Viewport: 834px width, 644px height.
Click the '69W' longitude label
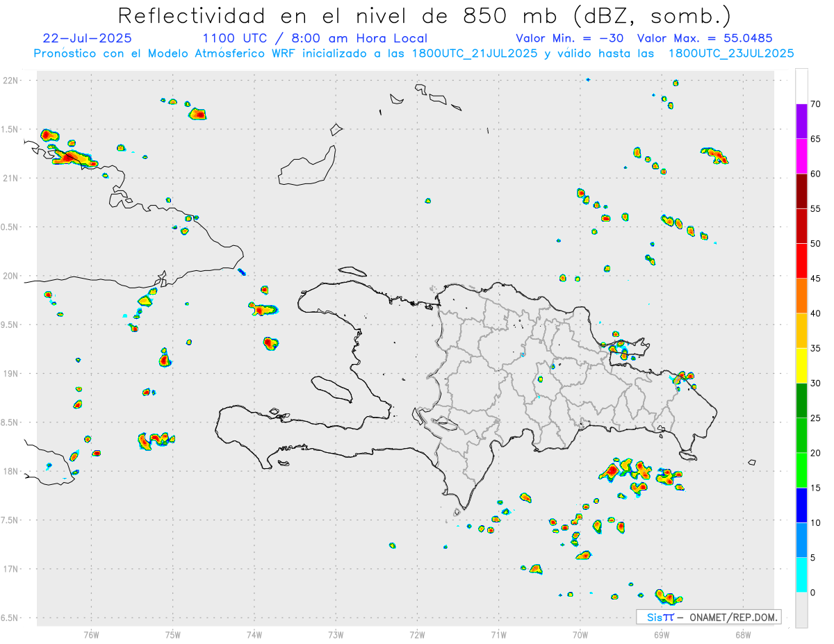click(x=662, y=634)
